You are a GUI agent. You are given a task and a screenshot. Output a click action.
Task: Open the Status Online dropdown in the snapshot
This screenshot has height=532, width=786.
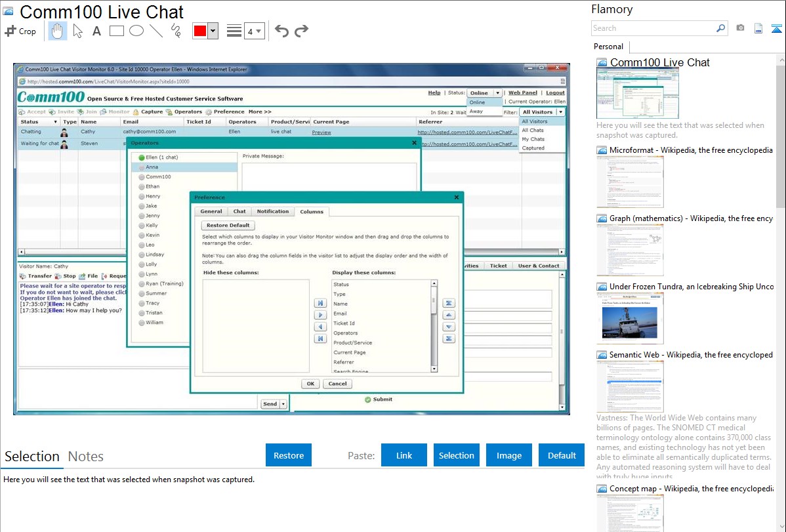pyautogui.click(x=484, y=92)
